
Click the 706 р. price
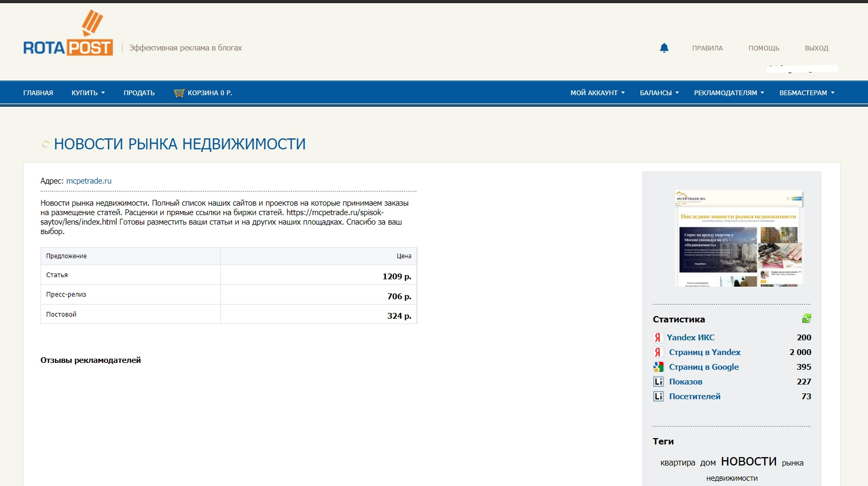[x=399, y=296]
